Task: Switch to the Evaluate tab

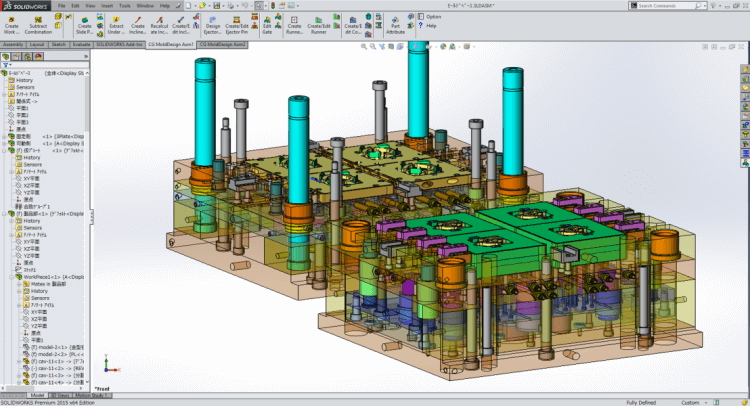Action: (83, 44)
